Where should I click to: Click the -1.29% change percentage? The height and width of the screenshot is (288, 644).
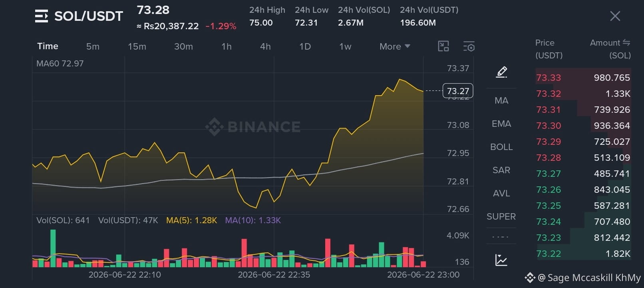[x=221, y=26]
